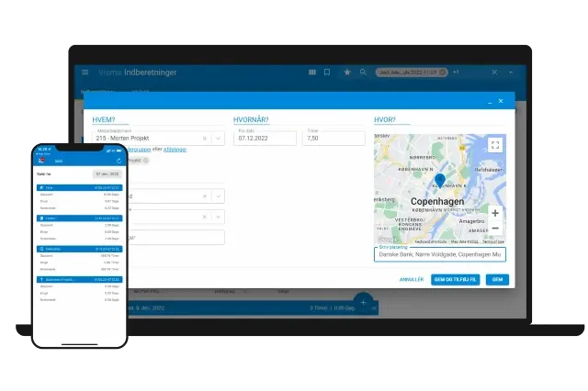This screenshot has width=588, height=391.
Task: Click the Fra dato field showing 07.12.2022
Action: 266,138
